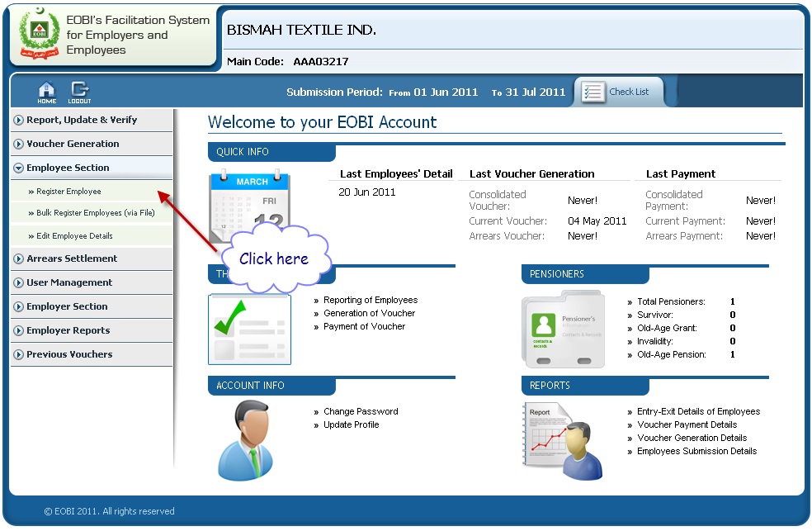Screen dimensions: 812x531
Task: Open Employer Reports menu label
Action: (68, 330)
